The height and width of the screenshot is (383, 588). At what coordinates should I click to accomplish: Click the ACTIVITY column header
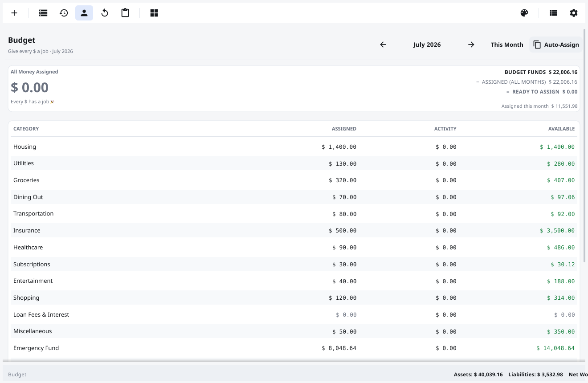tap(445, 129)
